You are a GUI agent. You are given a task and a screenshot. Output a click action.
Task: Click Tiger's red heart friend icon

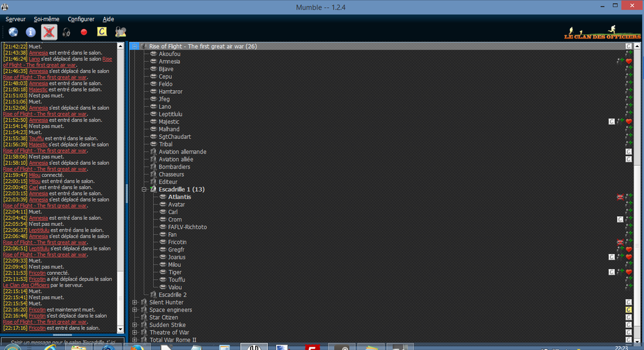coord(629,272)
